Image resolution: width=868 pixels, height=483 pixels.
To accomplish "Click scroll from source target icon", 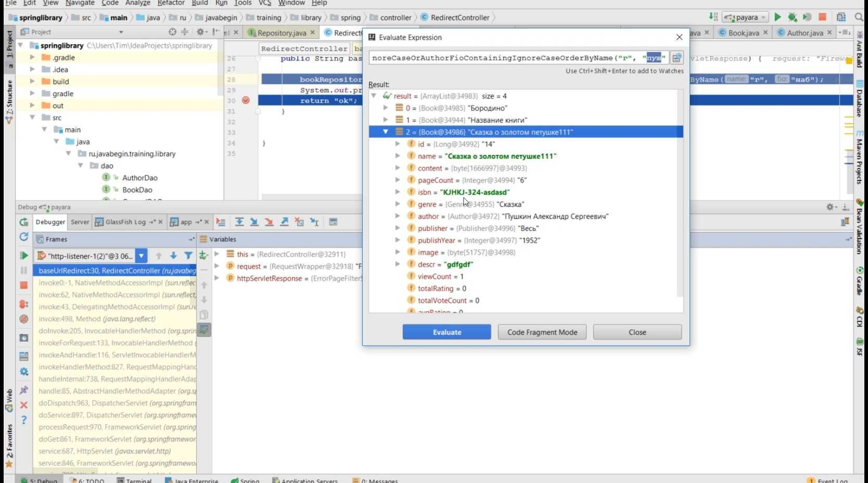I will coord(172,32).
